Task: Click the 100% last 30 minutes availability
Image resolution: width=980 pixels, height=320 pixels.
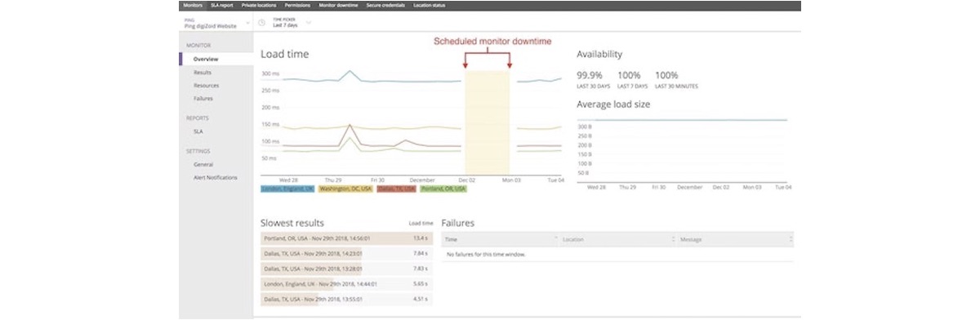Action: 666,74
